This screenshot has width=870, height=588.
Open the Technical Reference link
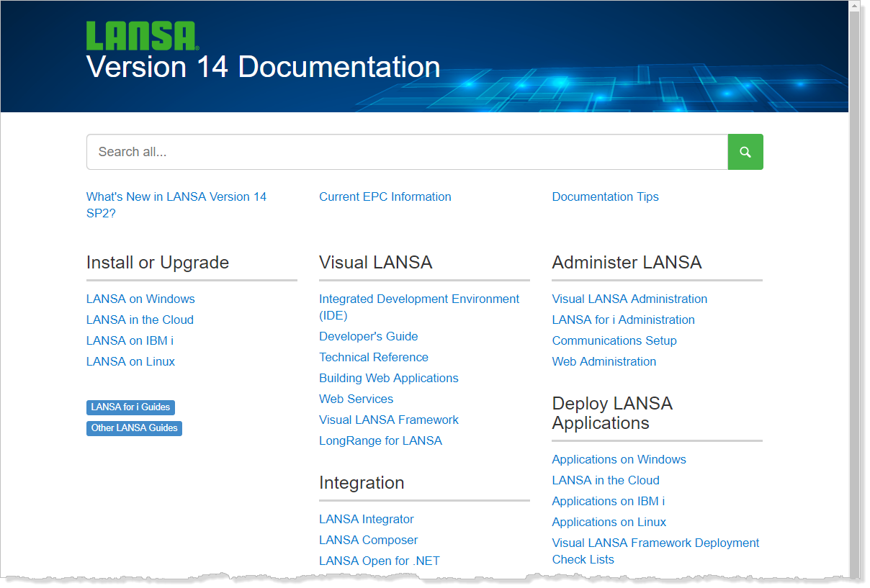coord(374,357)
